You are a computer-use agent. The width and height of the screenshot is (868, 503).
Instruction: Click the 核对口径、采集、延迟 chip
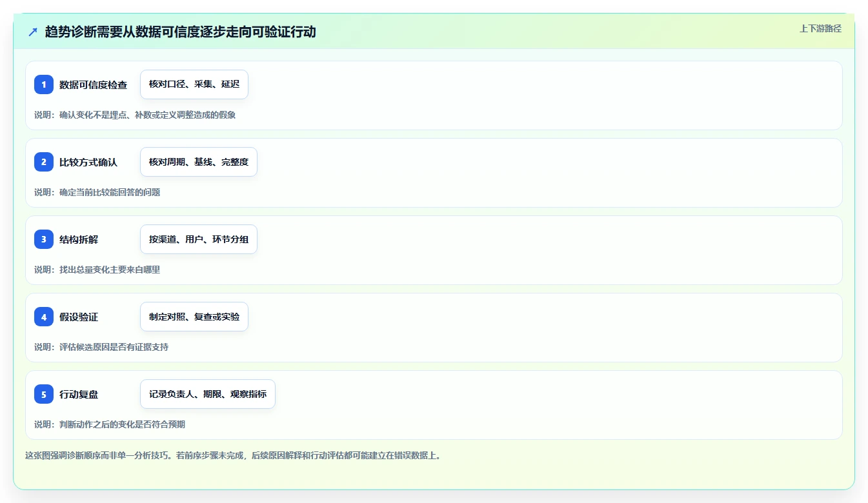pyautogui.click(x=194, y=84)
